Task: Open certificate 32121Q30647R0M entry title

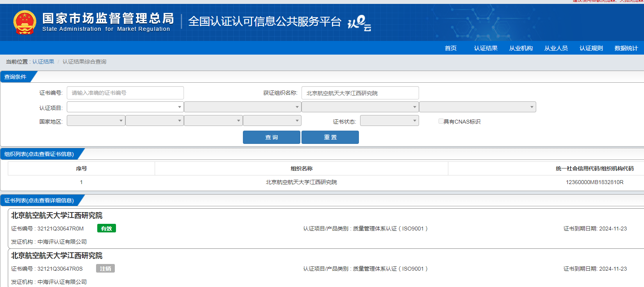Action: tap(57, 215)
